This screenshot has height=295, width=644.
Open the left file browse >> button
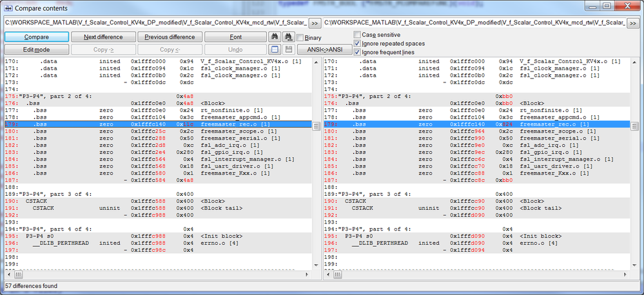pyautogui.click(x=315, y=23)
